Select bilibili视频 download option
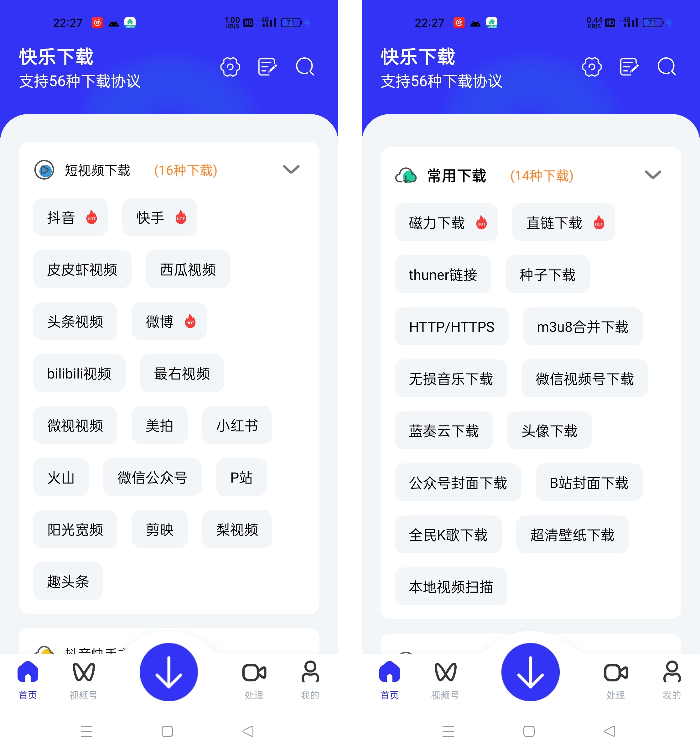 [x=77, y=374]
